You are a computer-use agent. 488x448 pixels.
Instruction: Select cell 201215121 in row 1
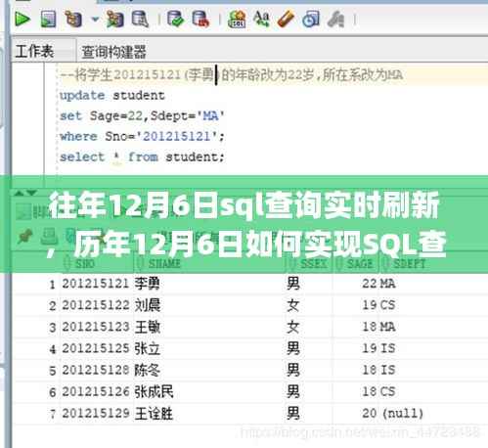pos(96,284)
